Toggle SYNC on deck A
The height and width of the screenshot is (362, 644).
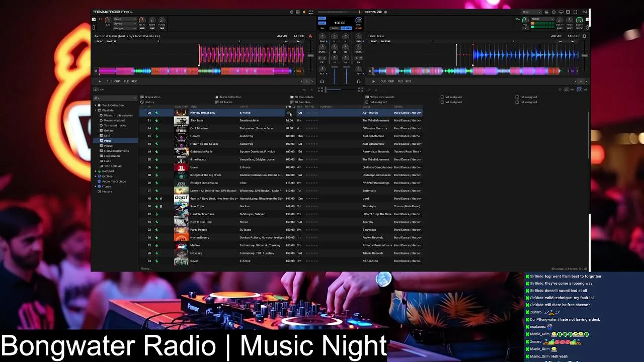(x=100, y=41)
